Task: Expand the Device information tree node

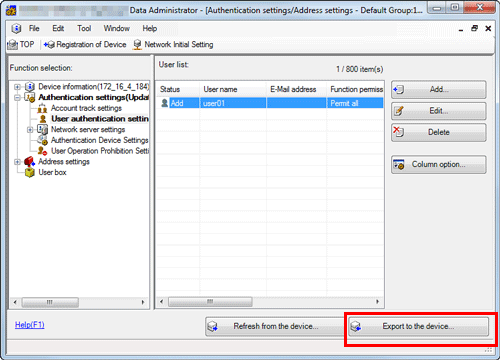Action: pyautogui.click(x=17, y=87)
